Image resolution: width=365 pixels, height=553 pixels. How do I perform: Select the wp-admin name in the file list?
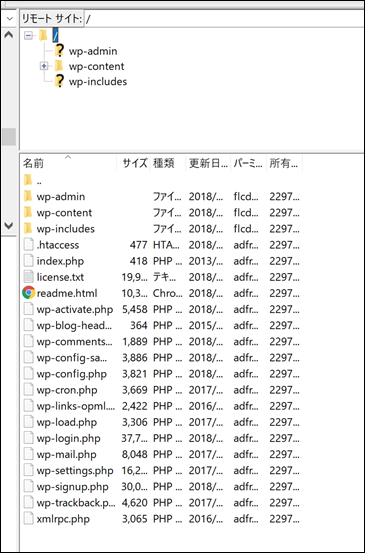tap(61, 196)
